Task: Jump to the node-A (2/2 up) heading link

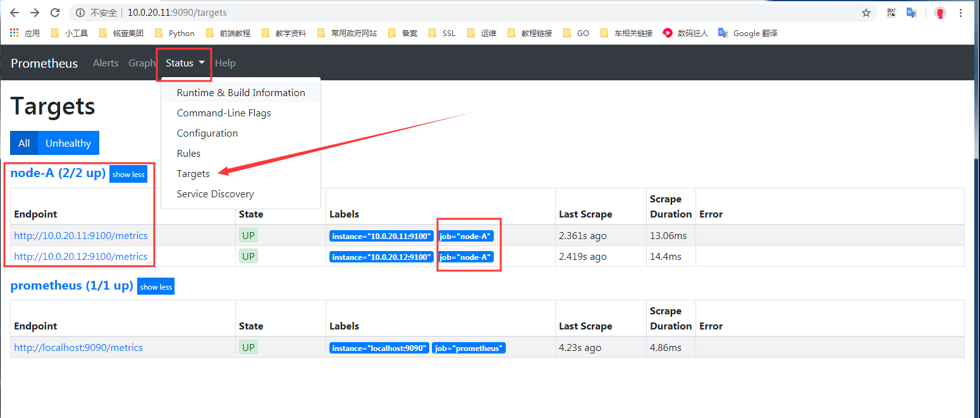Action: pyautogui.click(x=58, y=173)
